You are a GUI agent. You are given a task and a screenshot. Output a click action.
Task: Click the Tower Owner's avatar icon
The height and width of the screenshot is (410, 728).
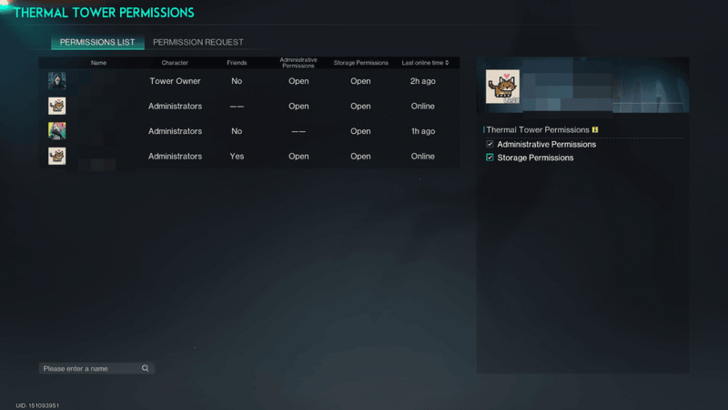click(57, 81)
